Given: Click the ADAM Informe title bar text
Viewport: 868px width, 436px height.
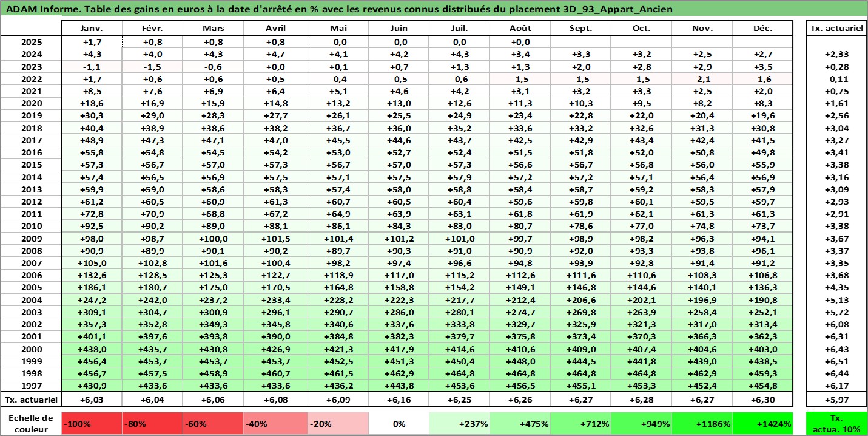Looking at the screenshot, I should point(339,9).
